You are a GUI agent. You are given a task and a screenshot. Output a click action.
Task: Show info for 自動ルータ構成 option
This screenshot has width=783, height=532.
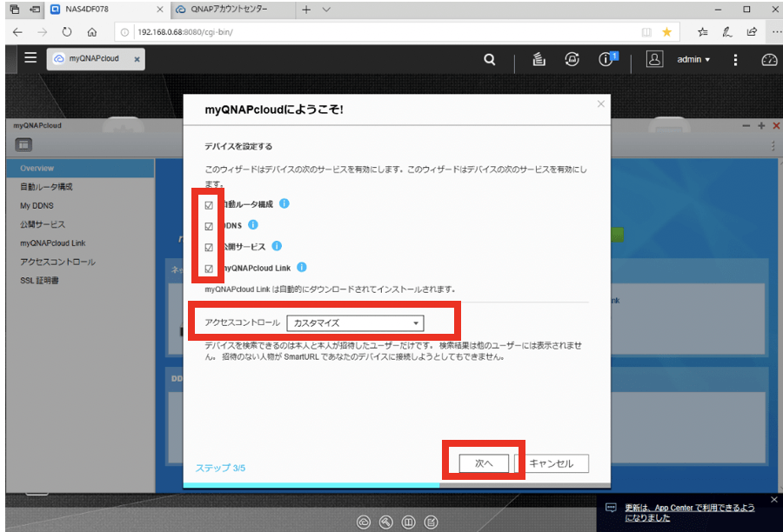pyautogui.click(x=284, y=203)
